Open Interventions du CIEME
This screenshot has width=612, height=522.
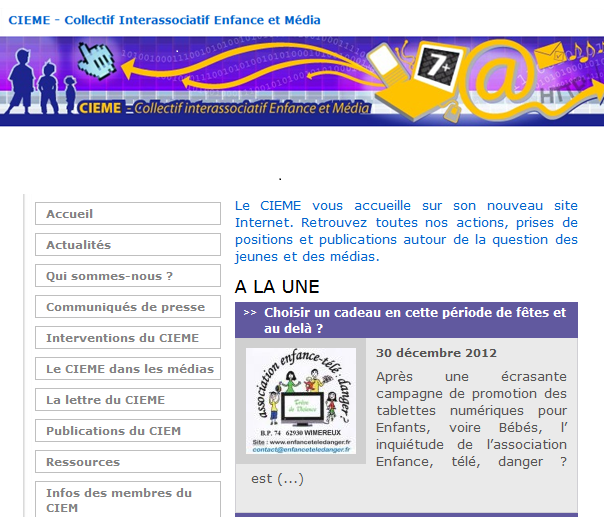click(x=127, y=338)
